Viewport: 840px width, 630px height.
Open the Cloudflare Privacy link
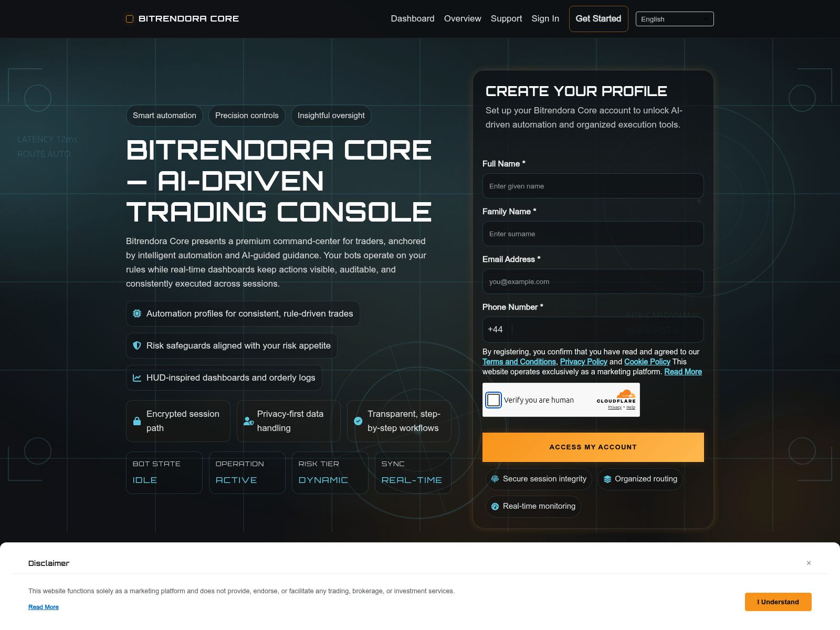tap(615, 407)
